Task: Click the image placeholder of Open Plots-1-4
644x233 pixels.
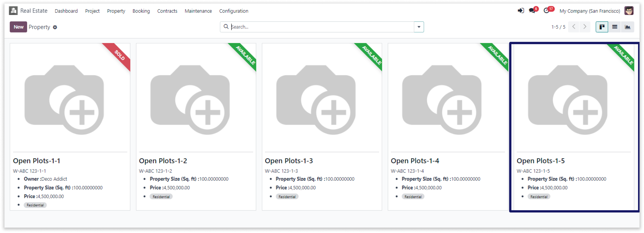Action: click(442, 100)
